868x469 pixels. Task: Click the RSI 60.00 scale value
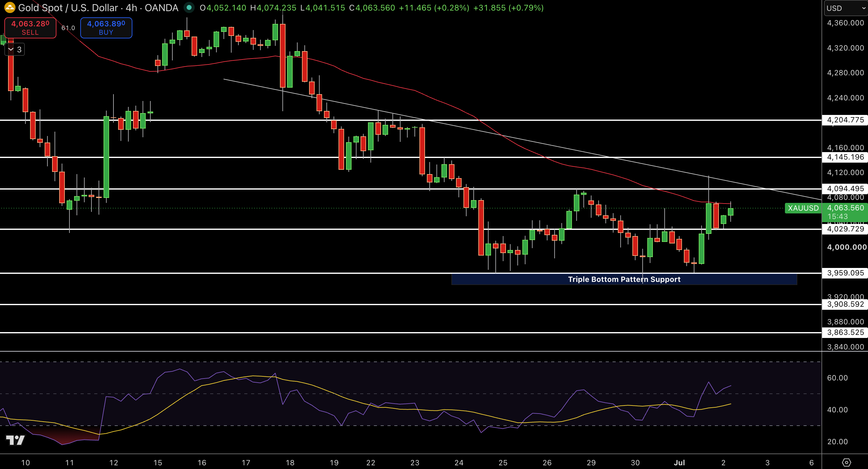coord(837,378)
